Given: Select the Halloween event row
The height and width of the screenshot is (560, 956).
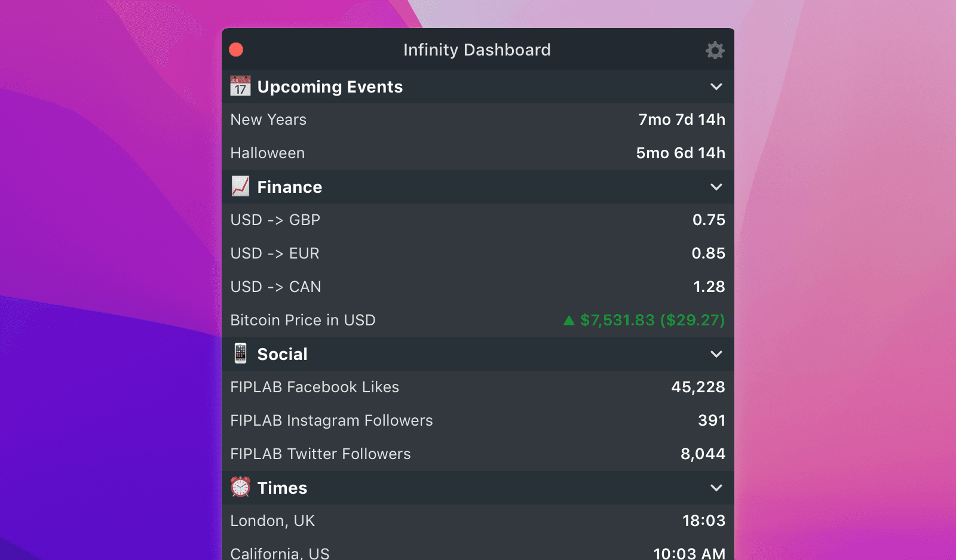Looking at the screenshot, I should click(x=478, y=153).
